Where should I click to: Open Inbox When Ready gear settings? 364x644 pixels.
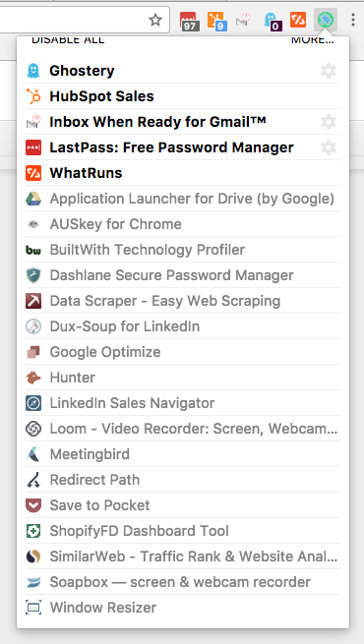[x=329, y=122]
